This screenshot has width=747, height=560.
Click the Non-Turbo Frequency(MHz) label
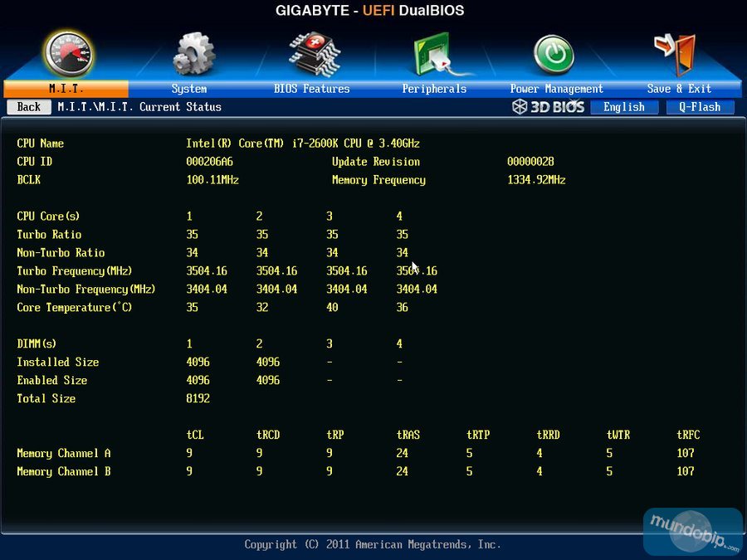coord(86,289)
